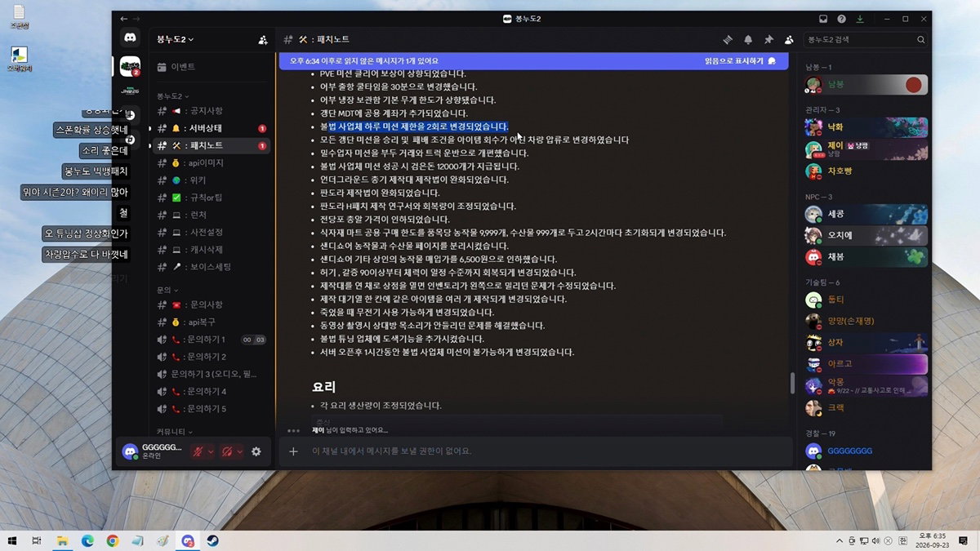
Task: Click the chat message scrollbar thumb
Action: click(791, 383)
